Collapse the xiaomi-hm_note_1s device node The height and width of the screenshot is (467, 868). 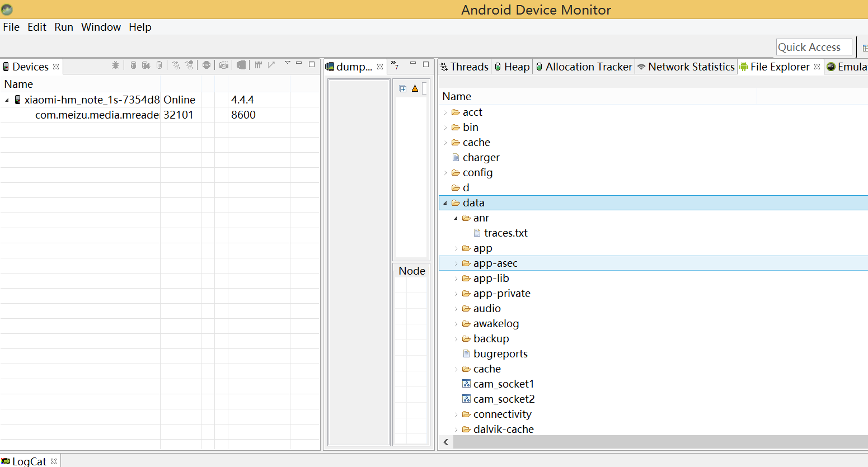tap(7, 100)
